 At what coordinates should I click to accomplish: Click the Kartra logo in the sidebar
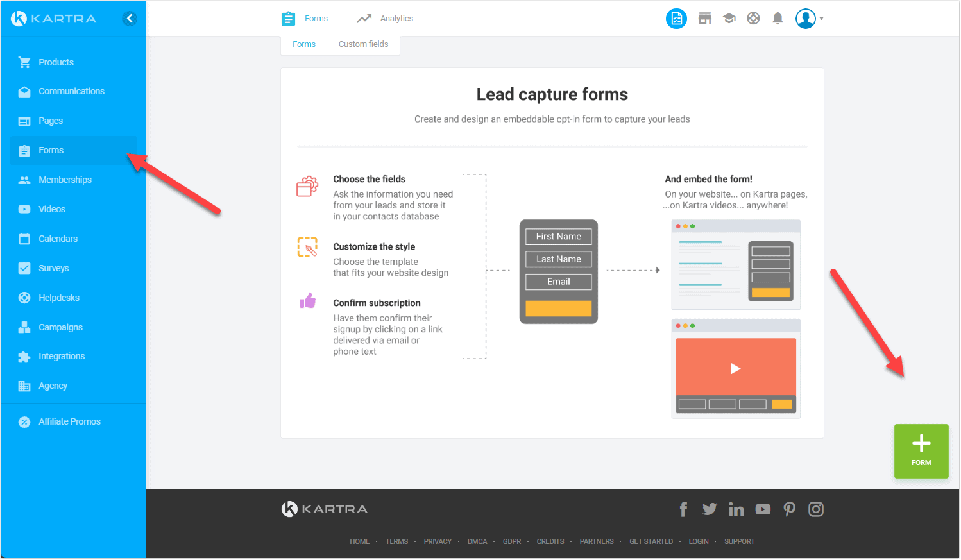pos(54,19)
